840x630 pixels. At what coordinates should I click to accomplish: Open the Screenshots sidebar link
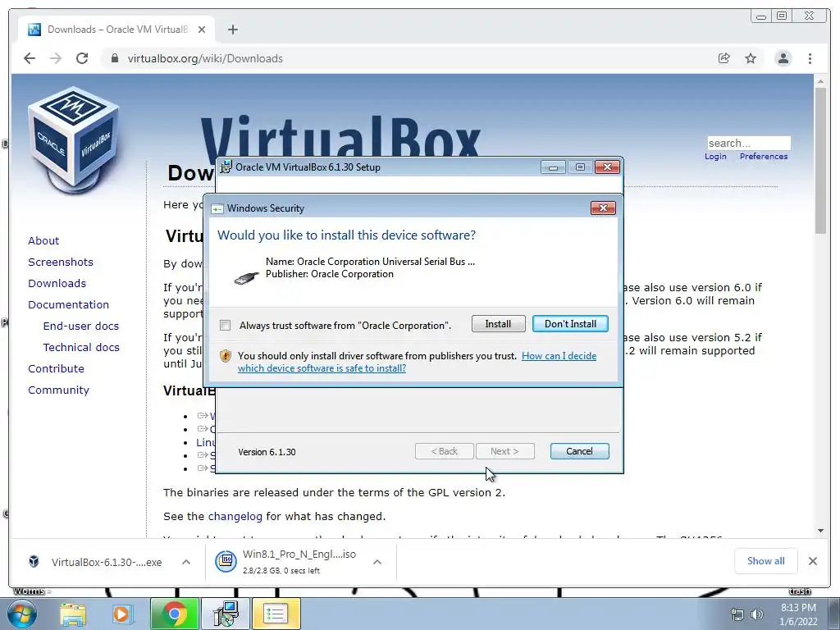[61, 262]
